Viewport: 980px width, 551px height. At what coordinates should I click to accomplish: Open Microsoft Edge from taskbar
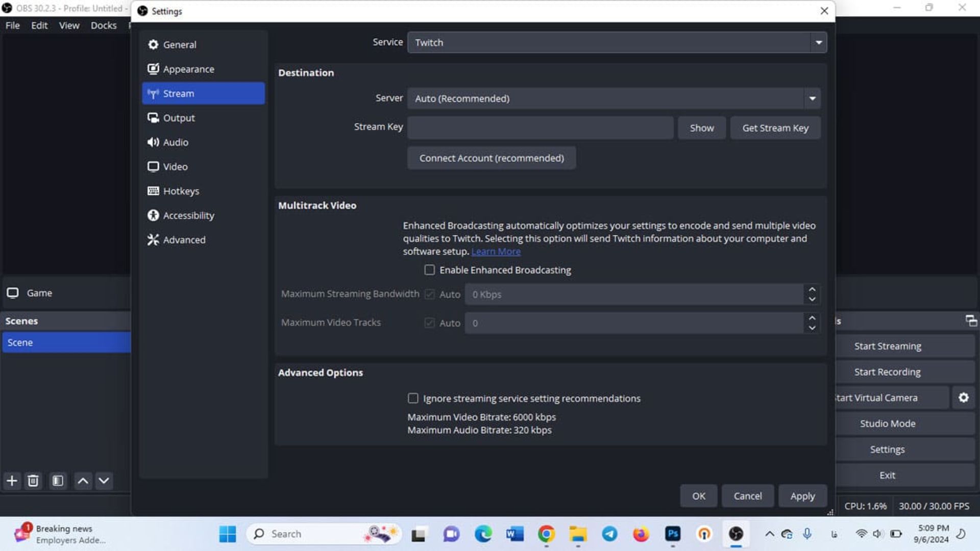click(x=483, y=534)
